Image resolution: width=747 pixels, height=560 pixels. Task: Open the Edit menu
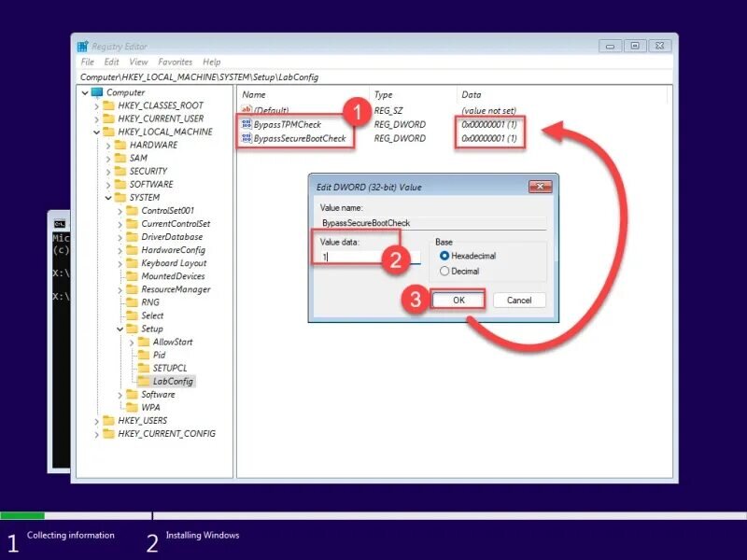click(x=111, y=62)
